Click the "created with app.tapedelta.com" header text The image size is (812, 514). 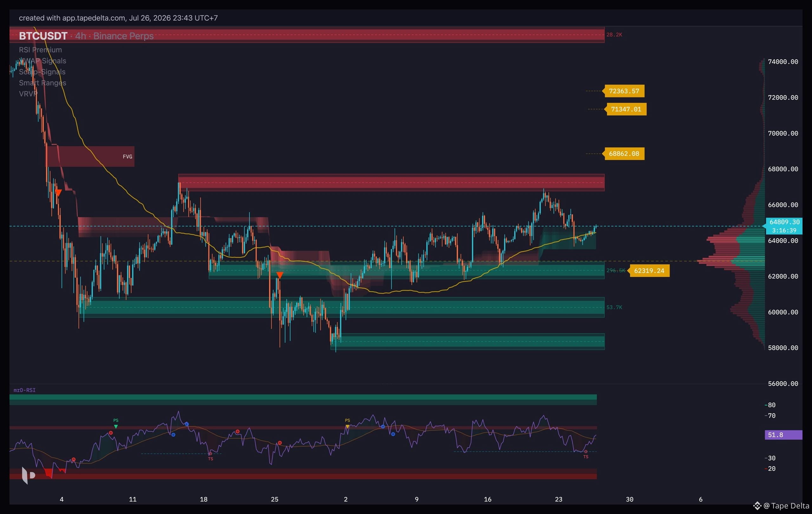click(x=72, y=18)
